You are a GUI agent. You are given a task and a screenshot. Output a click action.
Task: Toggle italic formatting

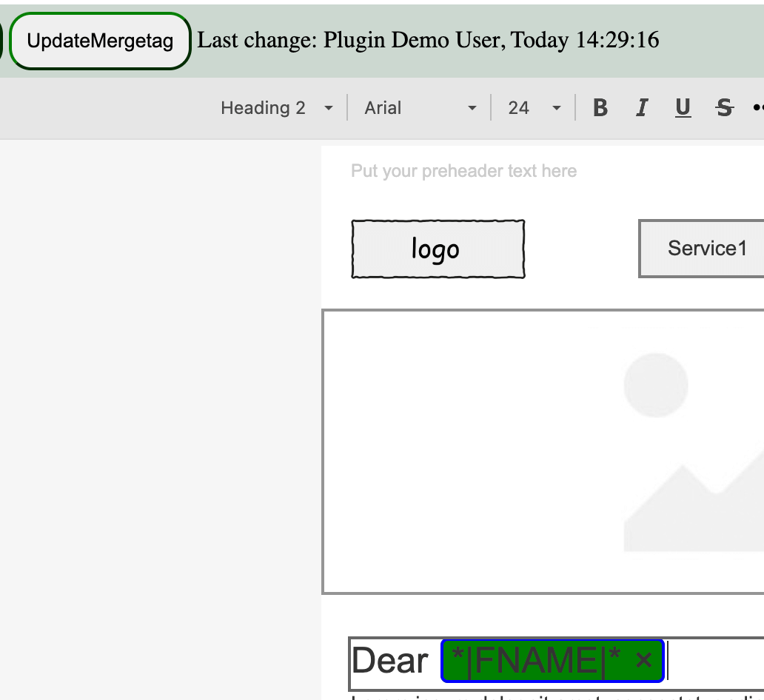[641, 108]
